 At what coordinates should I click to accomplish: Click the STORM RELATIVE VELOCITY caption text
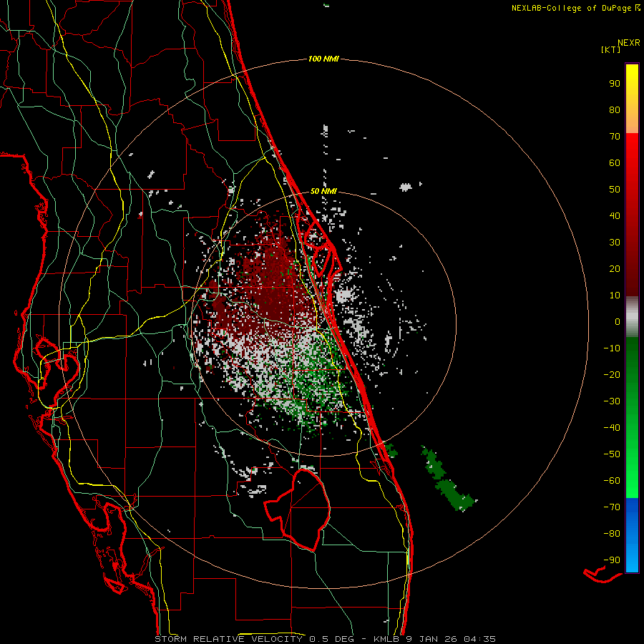tap(229, 639)
